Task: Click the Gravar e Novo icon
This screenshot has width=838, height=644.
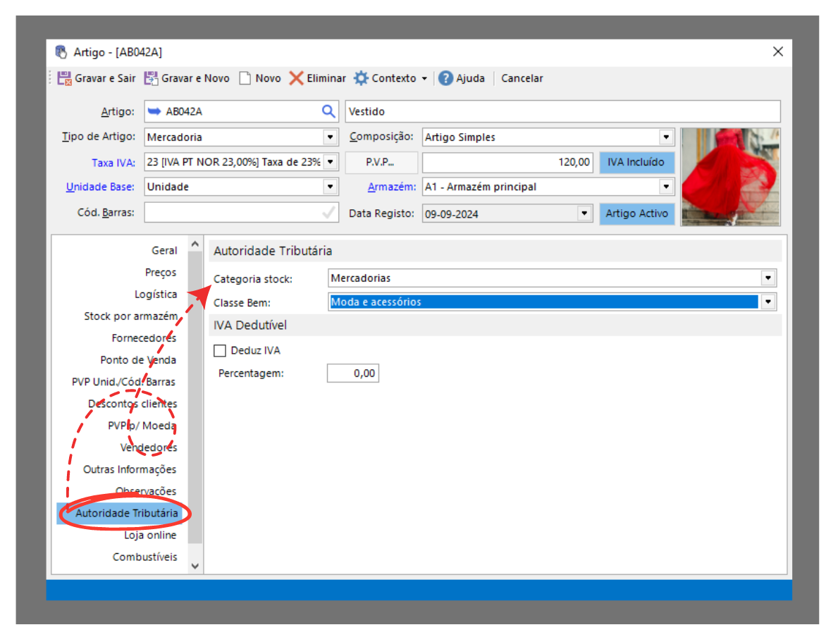Action: pos(151,78)
